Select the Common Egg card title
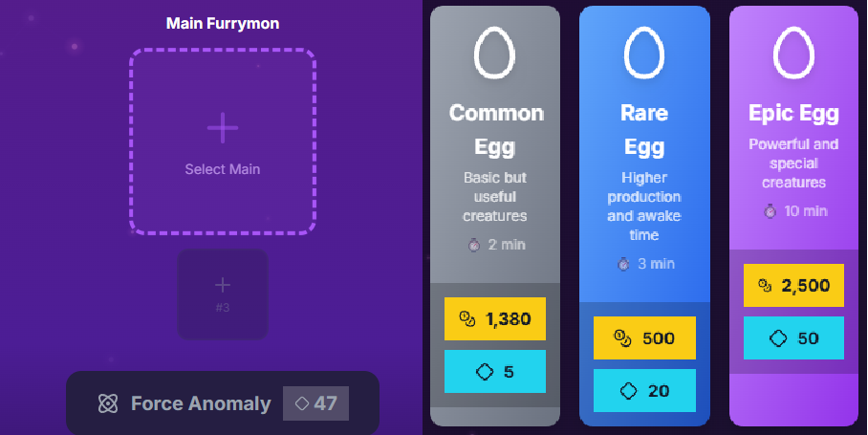 coord(496,130)
